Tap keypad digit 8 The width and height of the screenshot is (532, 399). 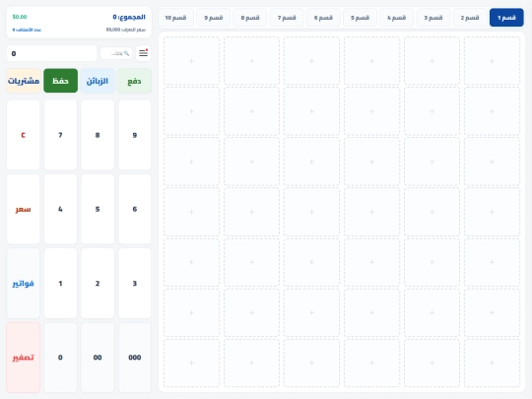(x=98, y=135)
